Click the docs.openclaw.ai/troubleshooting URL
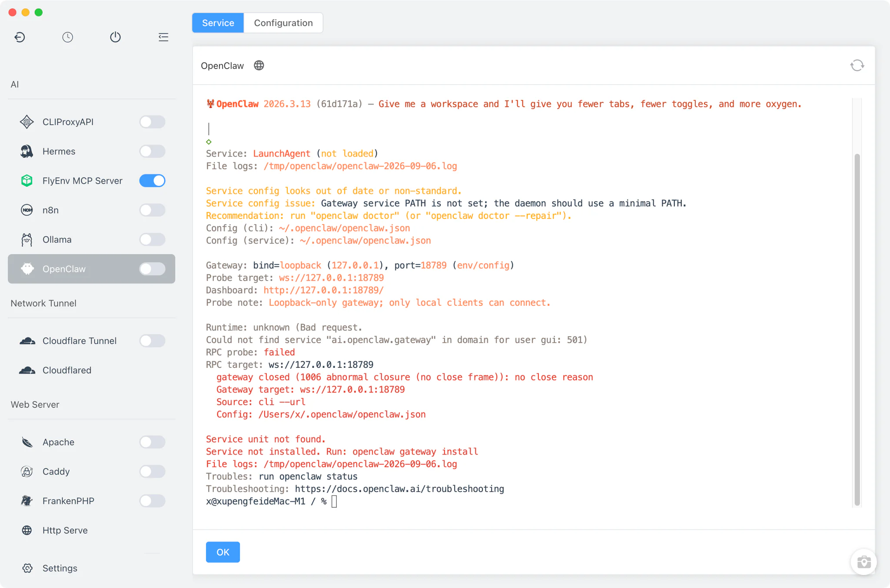The height and width of the screenshot is (588, 890). [x=399, y=489]
